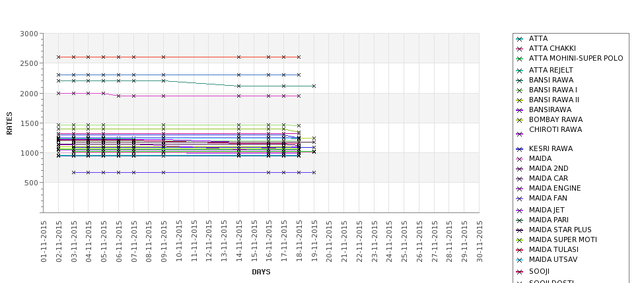Click the CHIROTI RAWA legend marker
The image size is (644, 283).
point(520,134)
